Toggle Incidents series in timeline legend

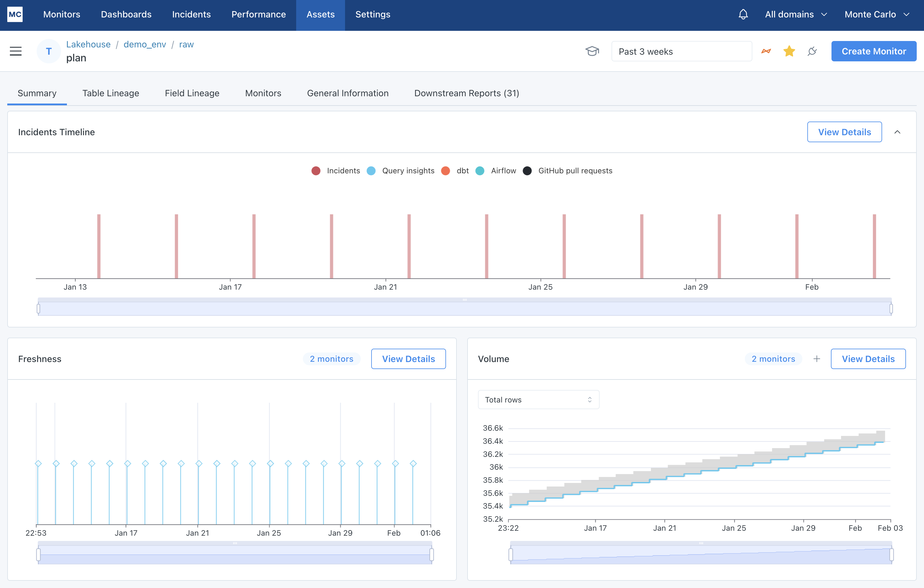336,171
